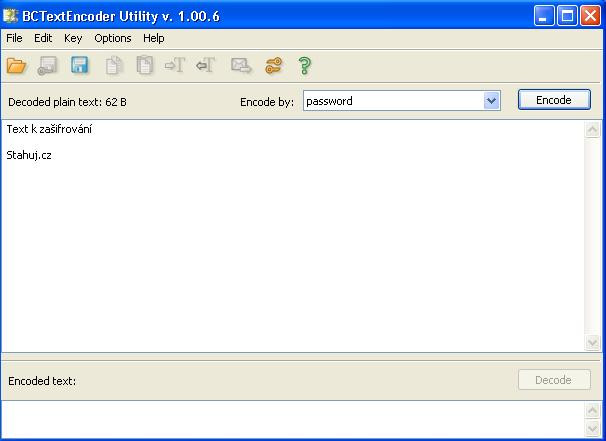This screenshot has height=441, width=606.
Task: Click the encoded text scrollbar down arrow
Action: pyautogui.click(x=592, y=428)
